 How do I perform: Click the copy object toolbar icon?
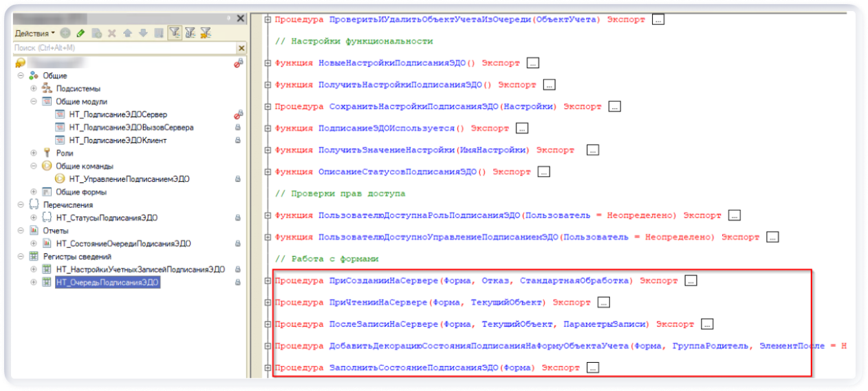coord(96,33)
